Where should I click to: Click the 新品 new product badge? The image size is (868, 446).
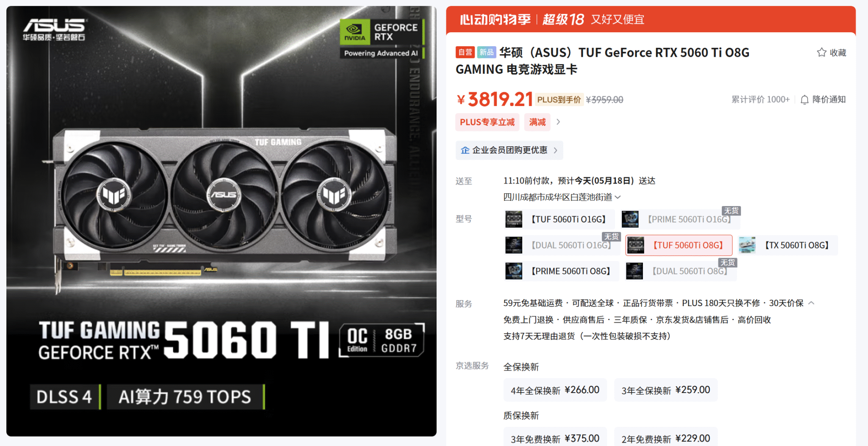click(x=487, y=52)
